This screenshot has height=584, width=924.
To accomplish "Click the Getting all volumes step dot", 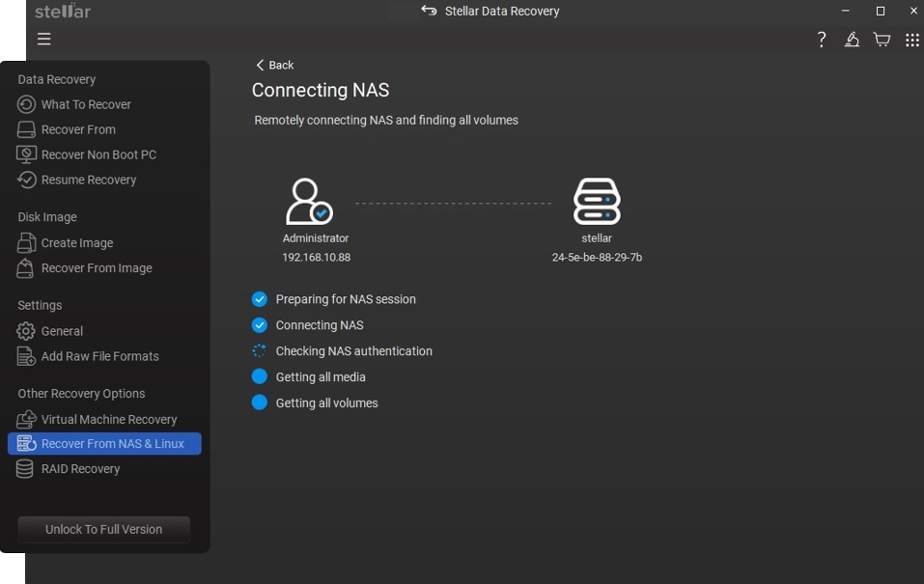I will tap(260, 403).
